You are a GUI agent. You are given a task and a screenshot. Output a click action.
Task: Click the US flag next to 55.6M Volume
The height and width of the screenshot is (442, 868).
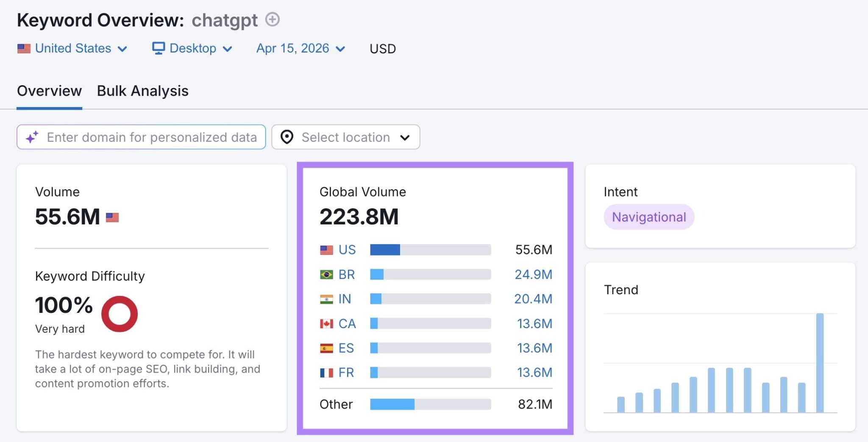113,217
